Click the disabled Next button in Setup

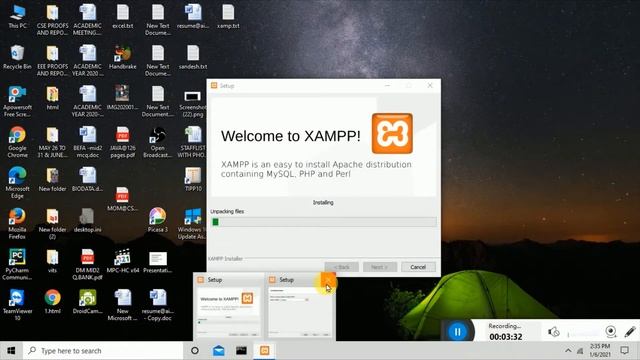[380, 267]
